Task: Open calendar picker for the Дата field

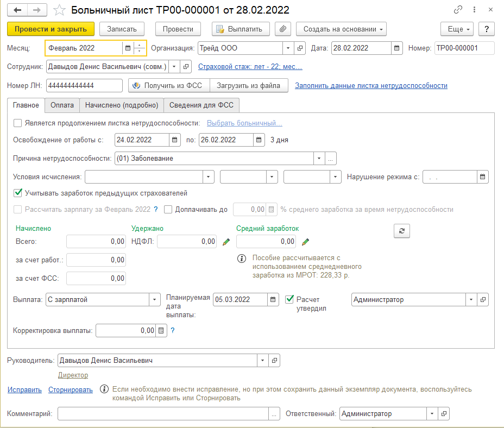Action: click(397, 48)
